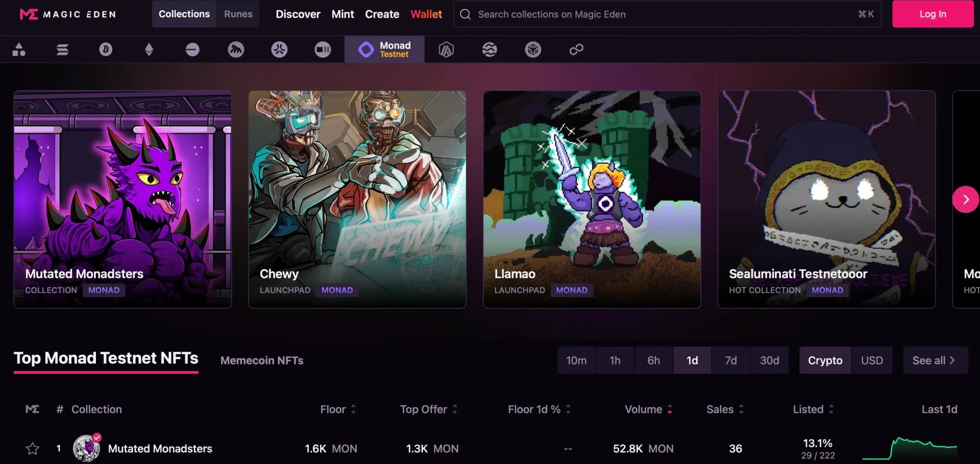Click the Log In button
Screen dimensions: 980x464
[x=933, y=14]
